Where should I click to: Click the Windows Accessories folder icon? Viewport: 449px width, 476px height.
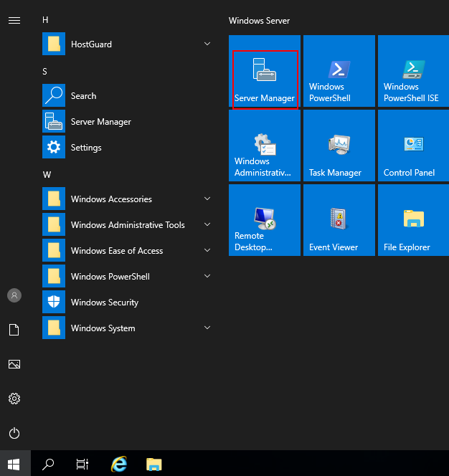pos(54,199)
